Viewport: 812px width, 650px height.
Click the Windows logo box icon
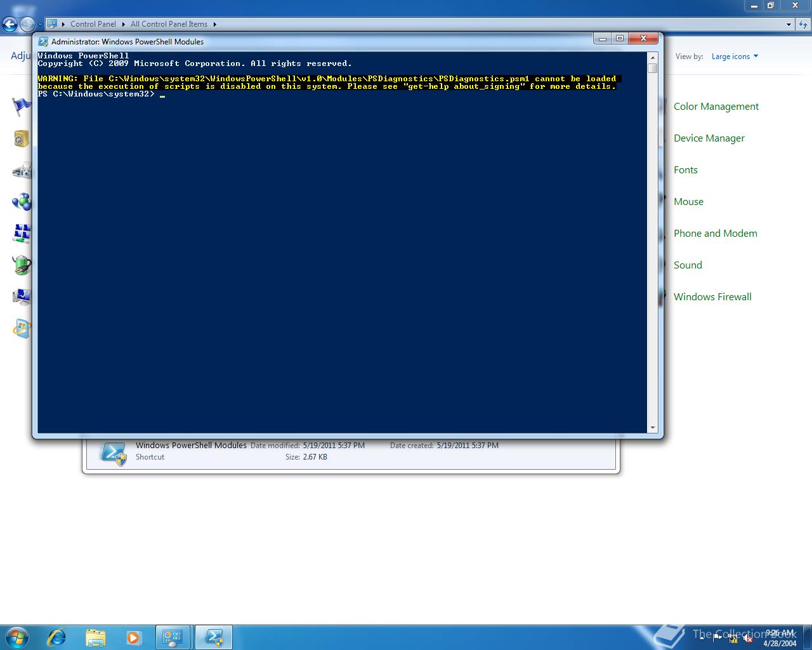[22, 328]
